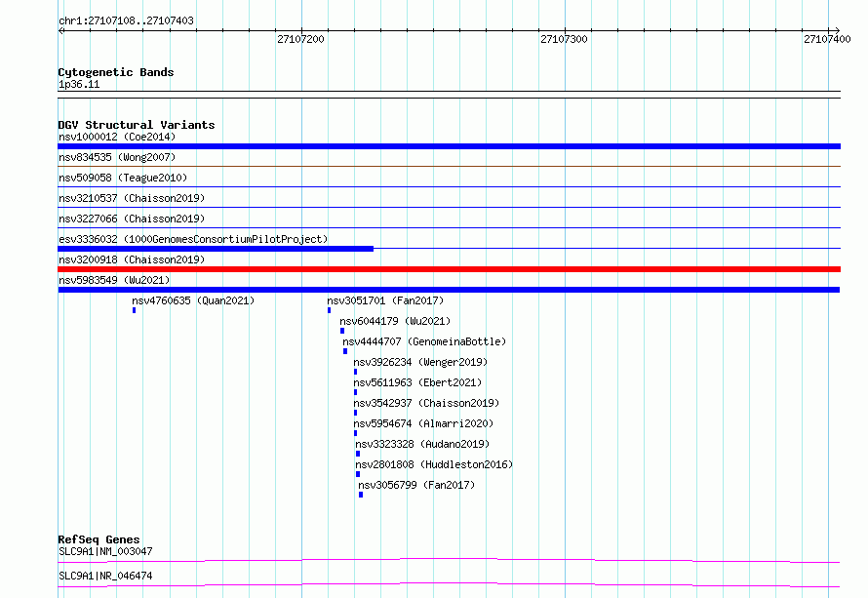Open the DGV Structural Variants track title
The height and width of the screenshot is (598, 868).
[x=137, y=125]
